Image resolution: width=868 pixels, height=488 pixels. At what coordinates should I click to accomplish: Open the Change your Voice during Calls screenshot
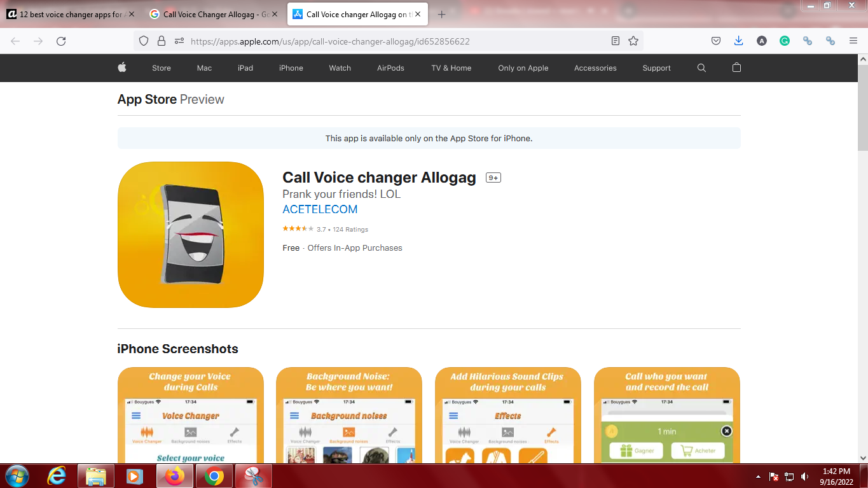point(191,415)
